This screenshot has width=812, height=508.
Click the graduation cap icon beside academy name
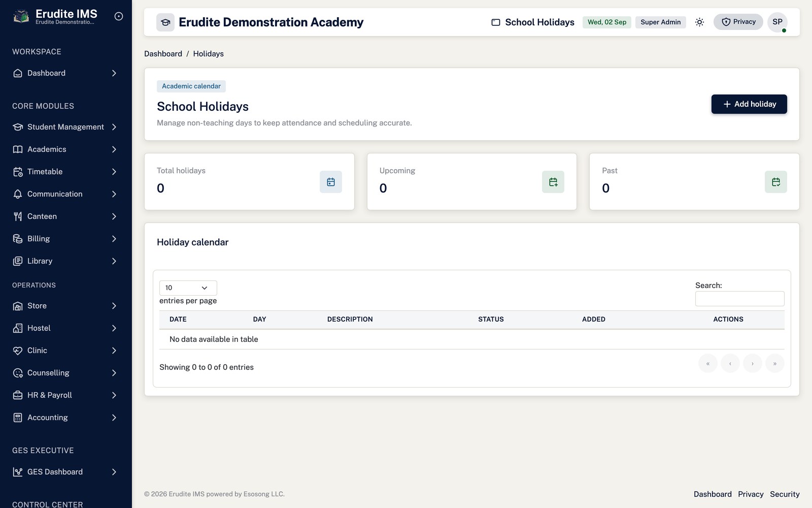165,22
